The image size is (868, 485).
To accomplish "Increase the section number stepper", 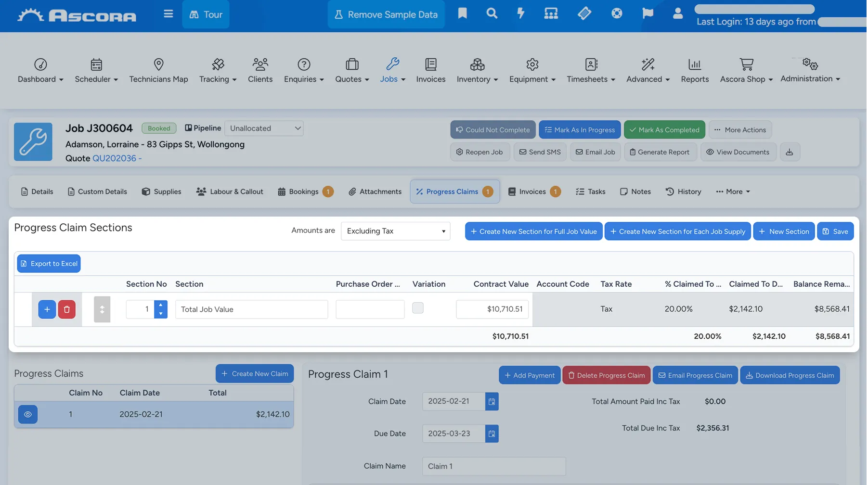I will (161, 305).
